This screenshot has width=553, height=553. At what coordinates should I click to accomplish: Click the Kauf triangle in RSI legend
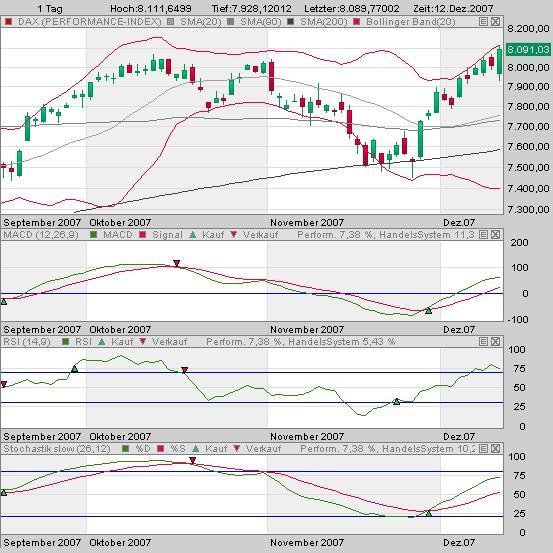(x=102, y=341)
